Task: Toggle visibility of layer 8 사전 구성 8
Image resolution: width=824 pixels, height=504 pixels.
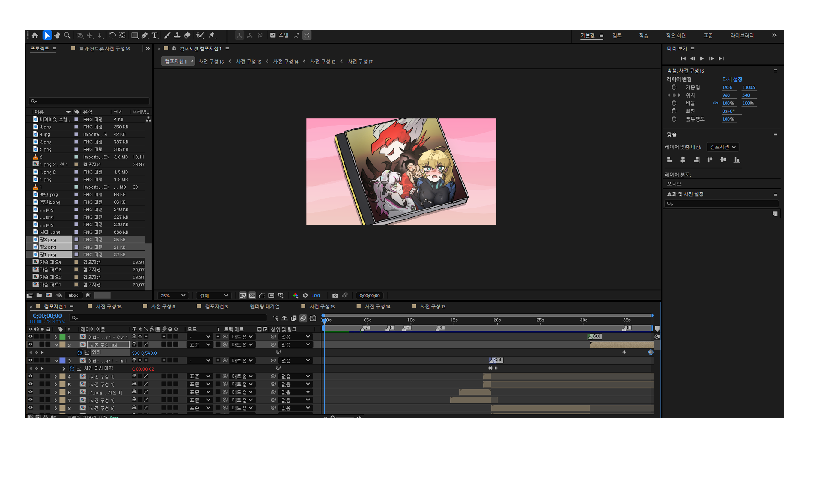Action: click(30, 408)
